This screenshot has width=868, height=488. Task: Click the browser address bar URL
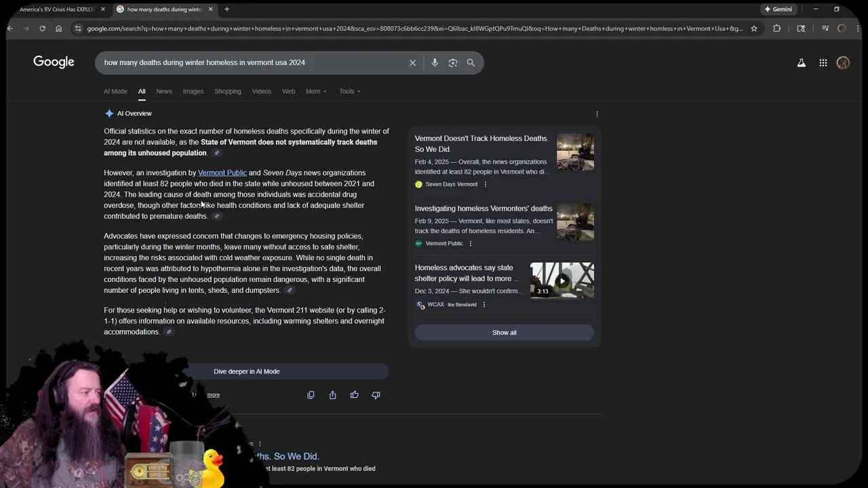(414, 28)
